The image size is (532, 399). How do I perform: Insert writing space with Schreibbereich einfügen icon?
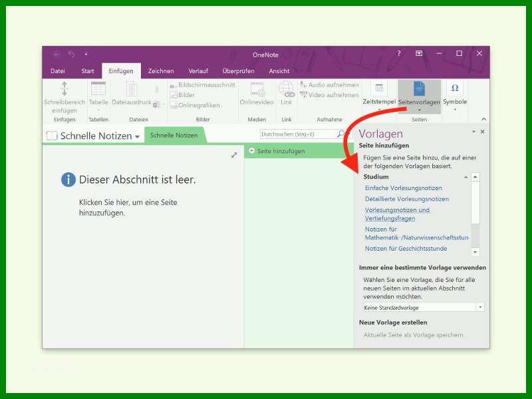(65, 88)
